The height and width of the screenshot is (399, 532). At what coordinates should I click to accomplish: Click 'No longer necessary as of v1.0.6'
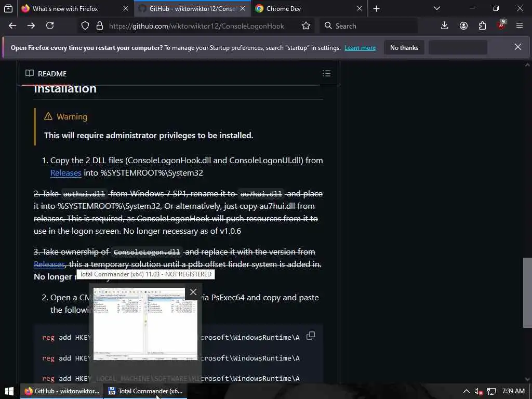click(182, 231)
